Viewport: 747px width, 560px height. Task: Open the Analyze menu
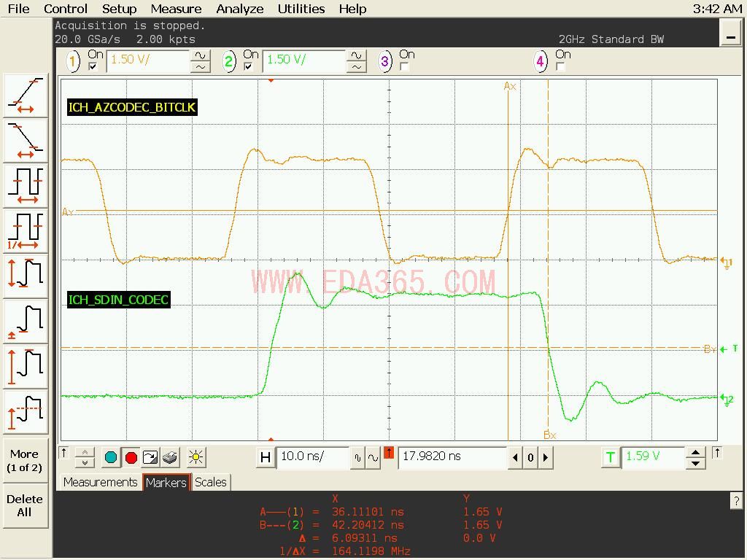pyautogui.click(x=239, y=9)
